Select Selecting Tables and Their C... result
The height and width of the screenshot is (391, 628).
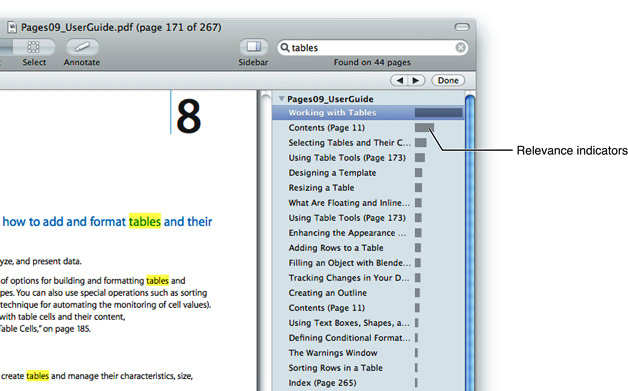tap(368, 143)
